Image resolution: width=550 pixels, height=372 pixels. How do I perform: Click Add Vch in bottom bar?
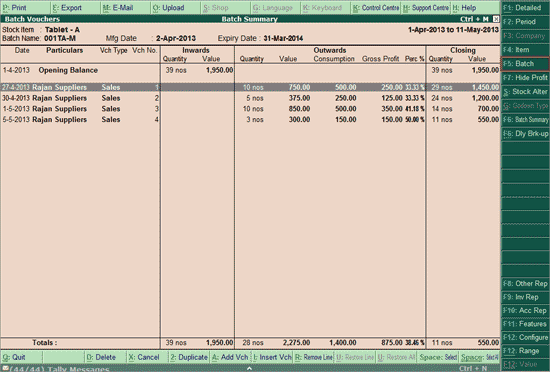coord(230,357)
